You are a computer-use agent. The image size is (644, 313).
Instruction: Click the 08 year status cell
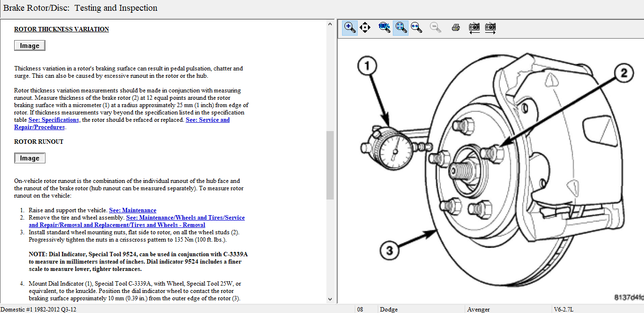(x=366, y=309)
